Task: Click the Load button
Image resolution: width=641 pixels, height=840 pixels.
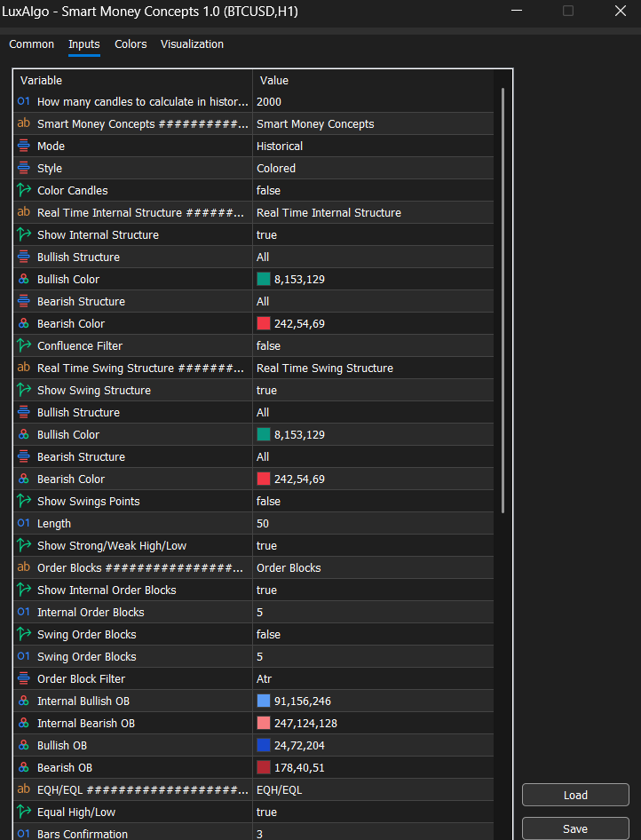Action: 575,795
